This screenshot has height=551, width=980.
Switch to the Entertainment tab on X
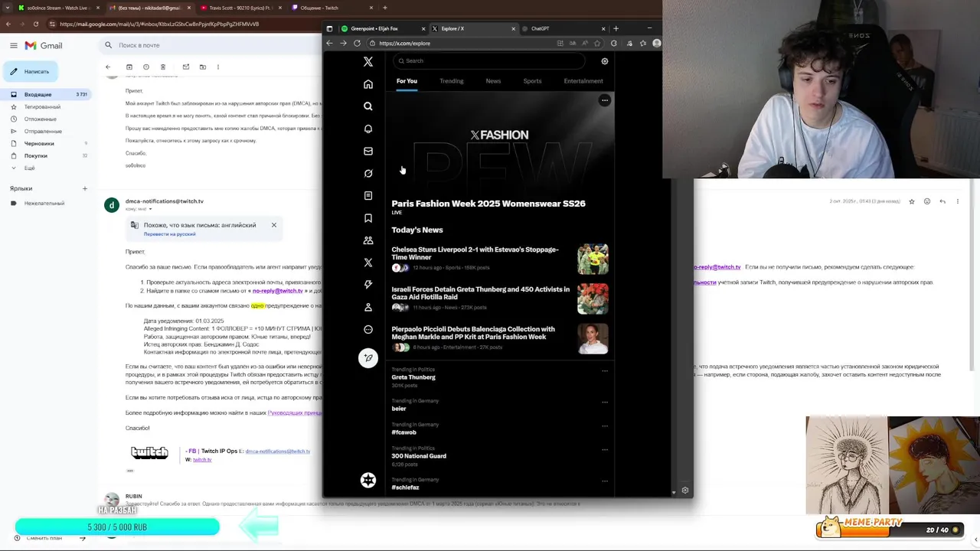pos(583,81)
